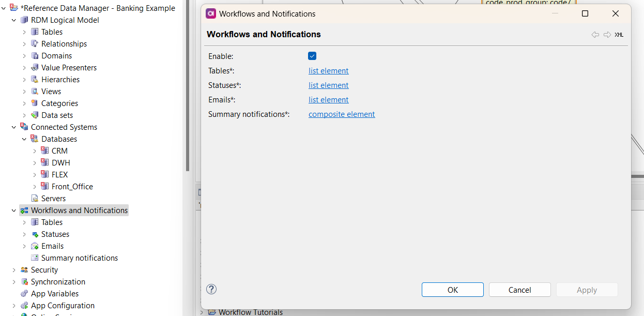Expand the Hierarchies node

click(24, 79)
